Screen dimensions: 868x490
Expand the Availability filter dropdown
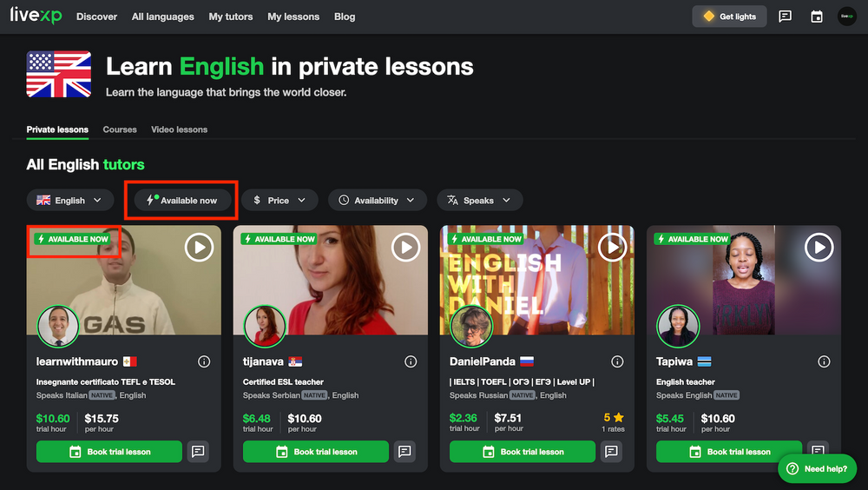click(377, 201)
